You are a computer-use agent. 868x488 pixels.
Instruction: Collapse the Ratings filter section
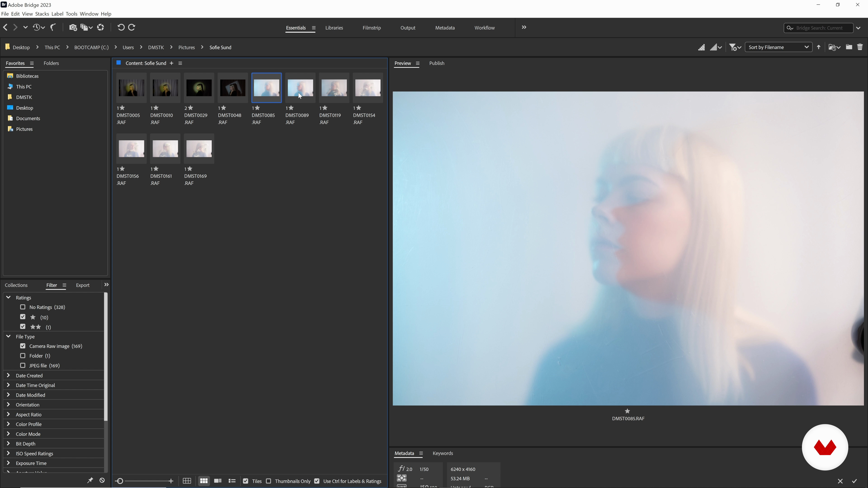tap(8, 297)
